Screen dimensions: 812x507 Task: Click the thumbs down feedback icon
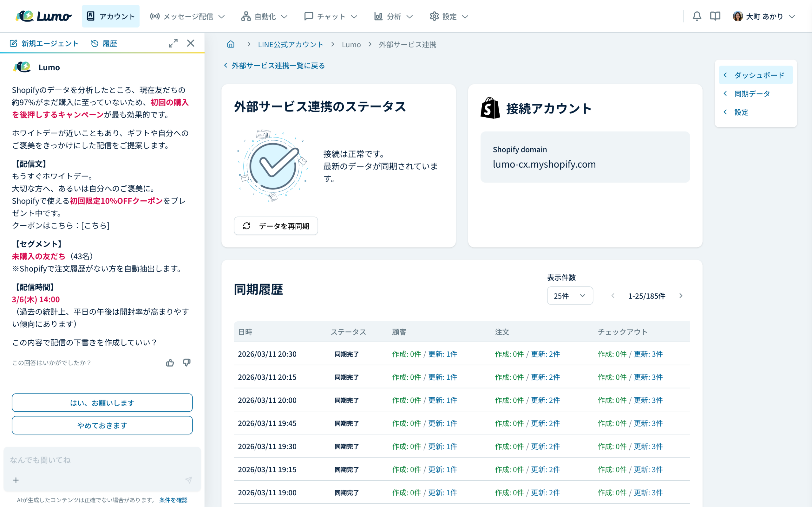coord(187,363)
